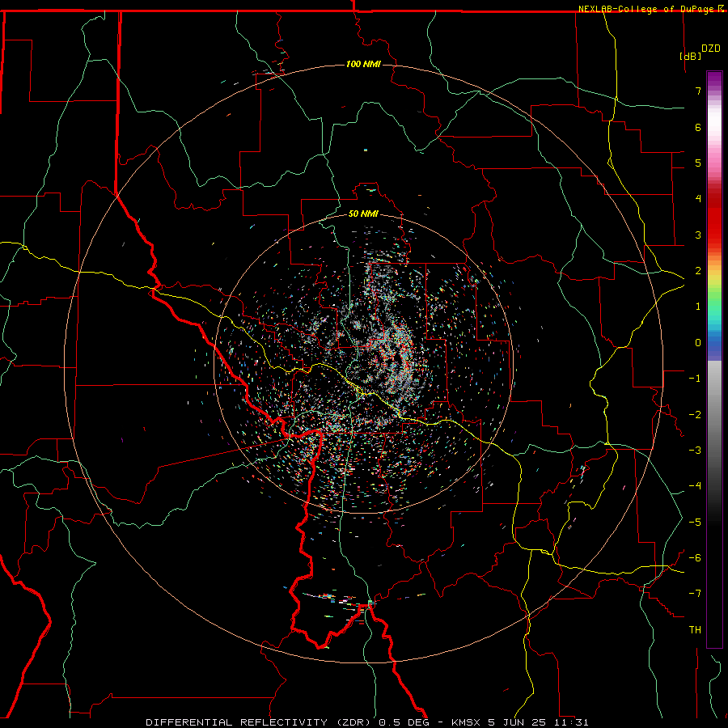Click the 1 value on color scale
Viewport: 728px width, 728px height.
(698, 307)
